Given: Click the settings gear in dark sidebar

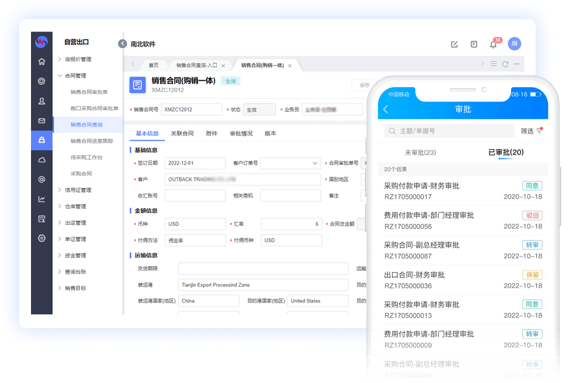Looking at the screenshot, I should point(42,238).
